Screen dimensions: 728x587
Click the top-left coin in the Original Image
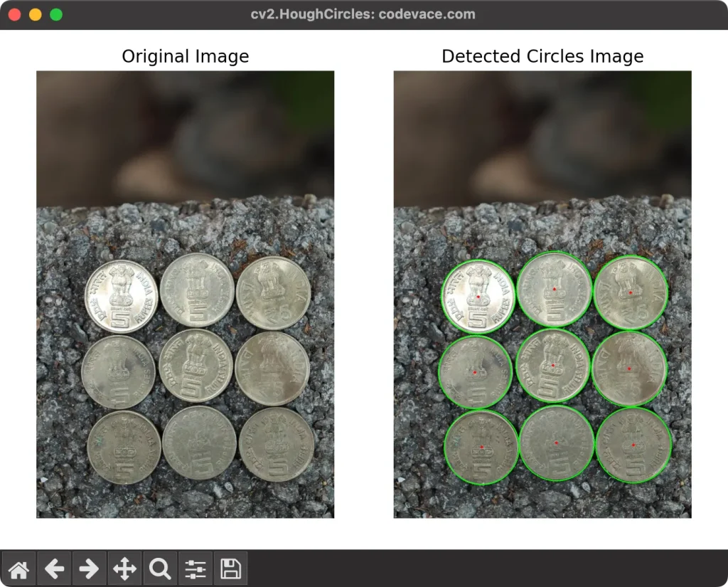(x=121, y=296)
